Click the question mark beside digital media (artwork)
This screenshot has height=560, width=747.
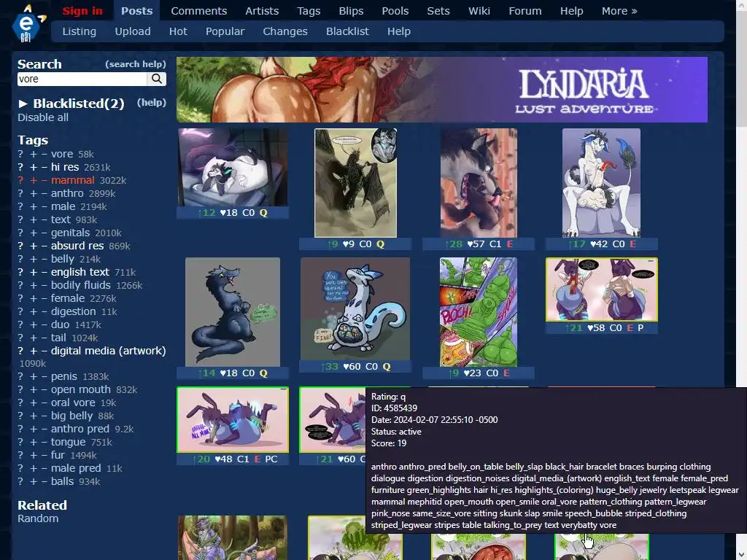point(20,351)
